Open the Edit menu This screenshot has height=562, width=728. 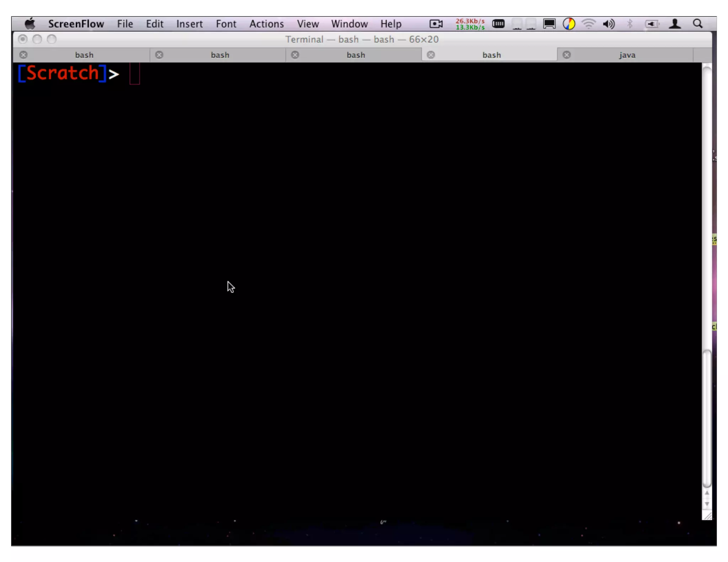[155, 24]
